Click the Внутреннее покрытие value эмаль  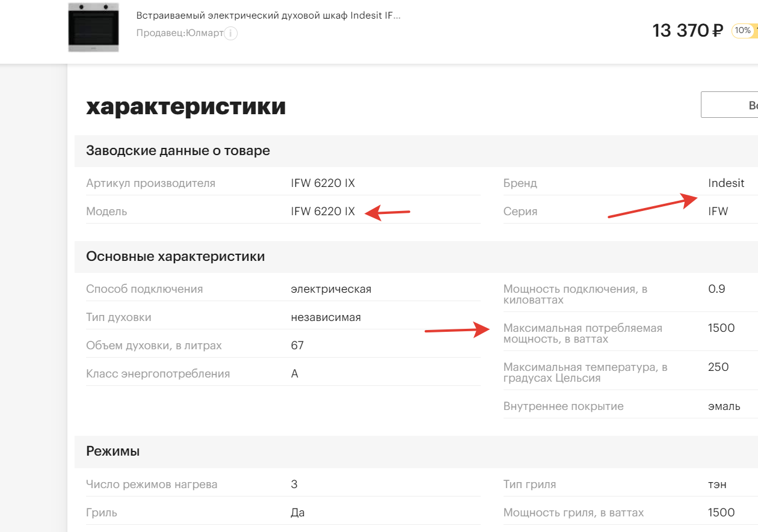click(724, 406)
